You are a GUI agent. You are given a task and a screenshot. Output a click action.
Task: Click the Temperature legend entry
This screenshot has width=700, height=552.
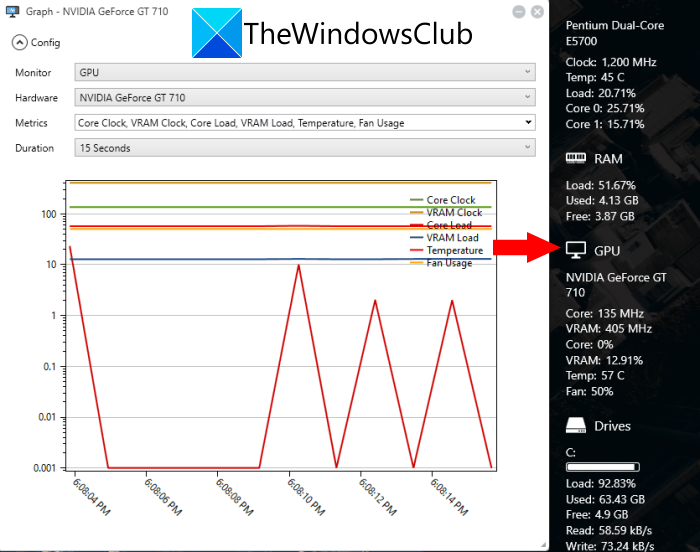click(446, 250)
